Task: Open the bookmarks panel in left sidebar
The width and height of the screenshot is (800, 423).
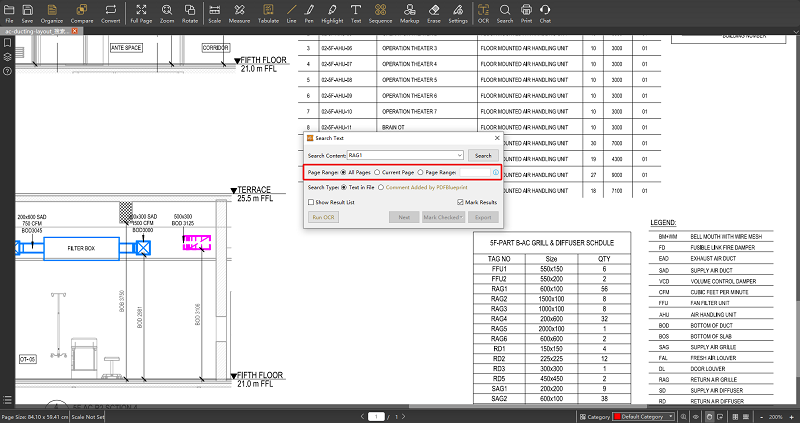Action: pos(7,43)
